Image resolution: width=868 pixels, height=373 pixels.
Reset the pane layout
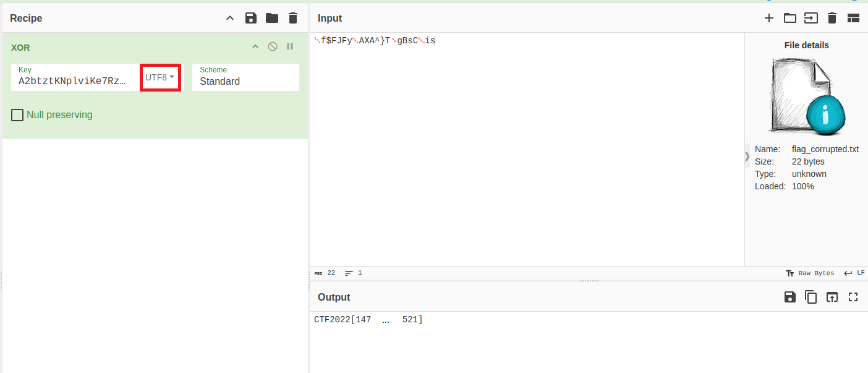tap(853, 18)
